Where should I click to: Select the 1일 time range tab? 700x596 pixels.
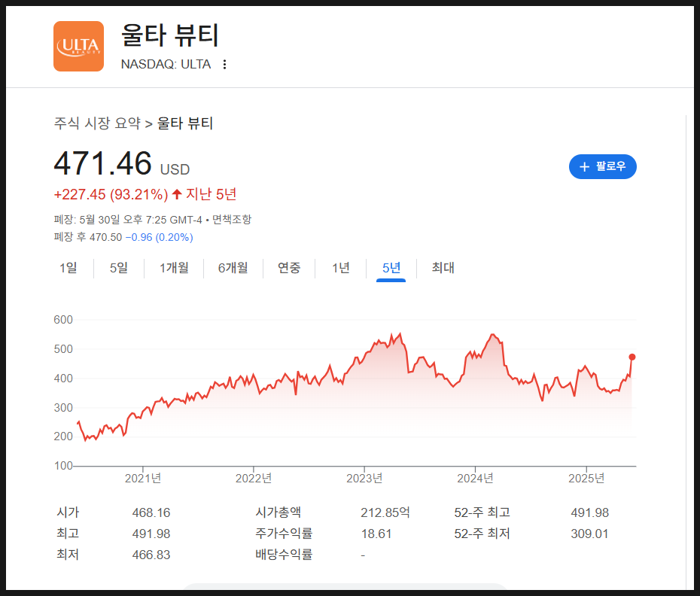point(68,268)
